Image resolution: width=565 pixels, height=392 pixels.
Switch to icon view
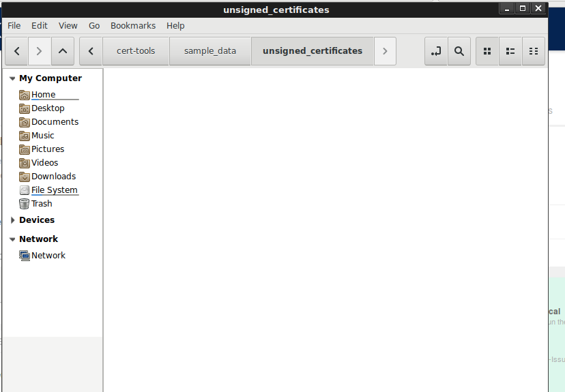tap(487, 51)
